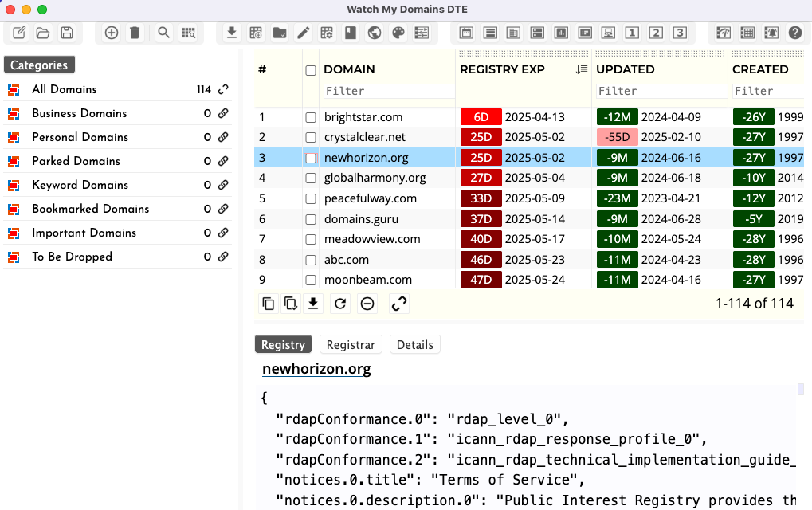This screenshot has width=812, height=510.
Task: Select the Delete domains trash icon
Action: (135, 33)
